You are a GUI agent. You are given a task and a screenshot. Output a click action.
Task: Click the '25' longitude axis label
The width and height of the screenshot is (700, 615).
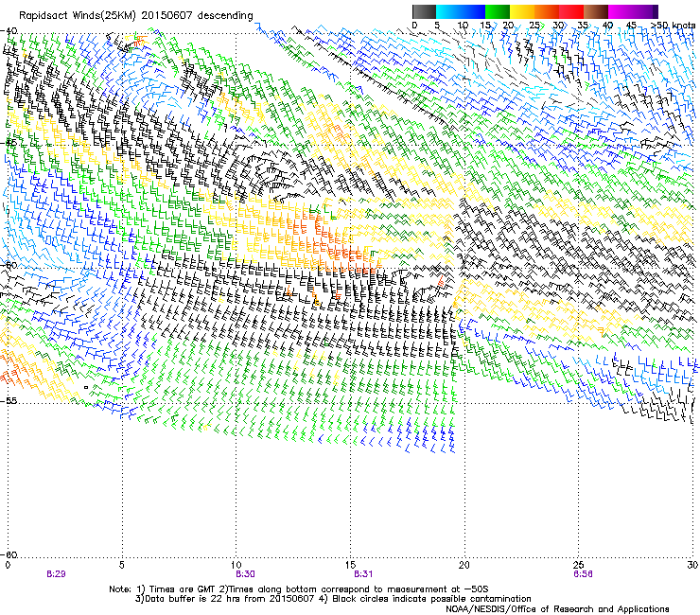578,565
